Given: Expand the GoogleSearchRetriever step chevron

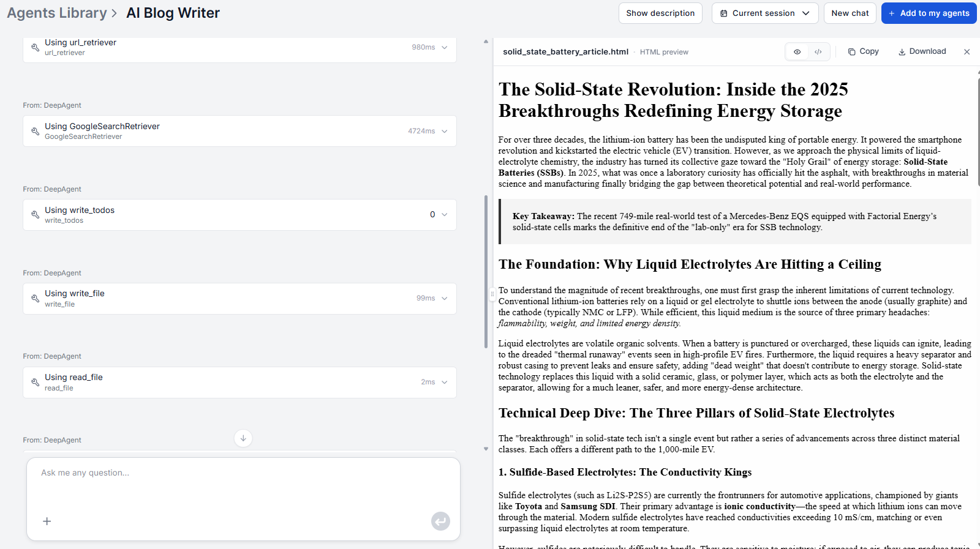Looking at the screenshot, I should (445, 131).
